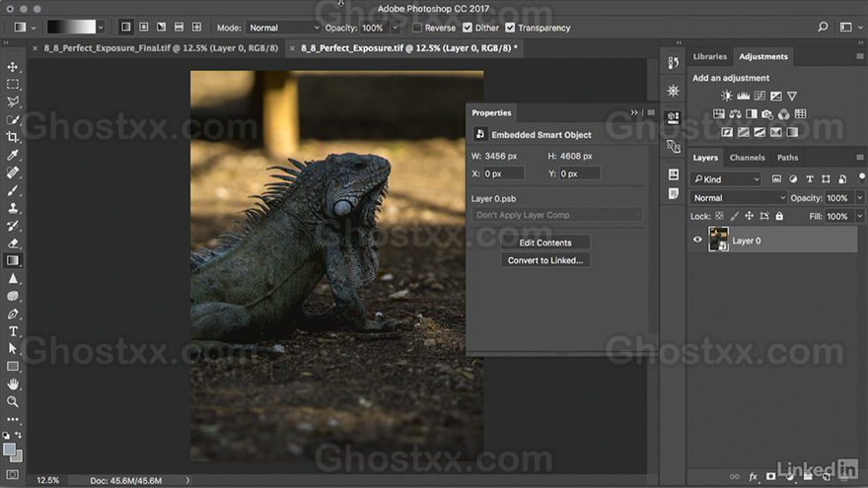Add a Photo Filter adjustment

767,114
